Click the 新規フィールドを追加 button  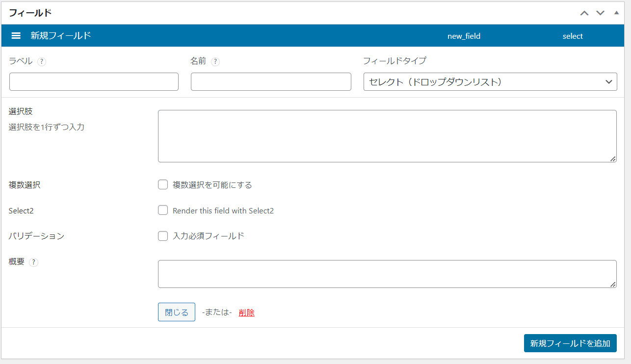coord(570,343)
